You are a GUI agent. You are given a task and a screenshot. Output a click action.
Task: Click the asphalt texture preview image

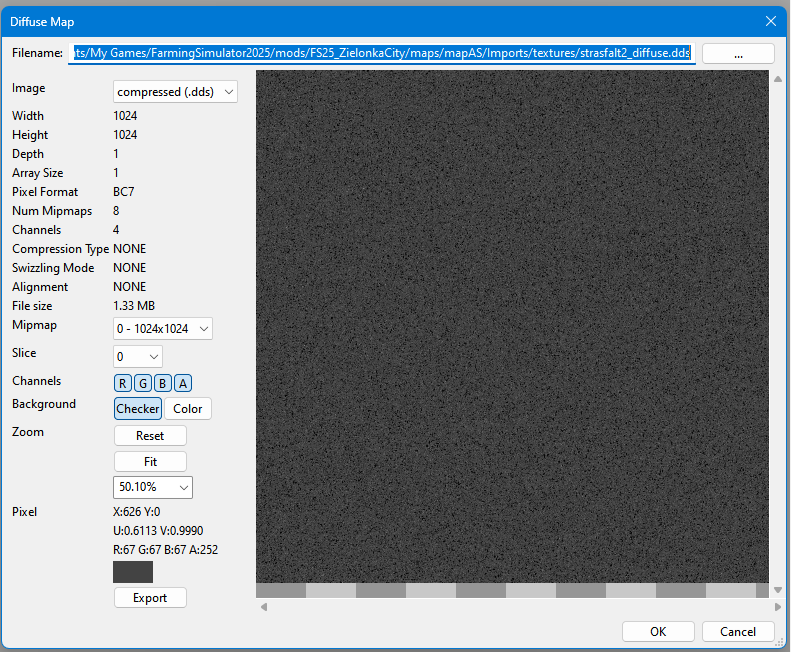(x=512, y=327)
